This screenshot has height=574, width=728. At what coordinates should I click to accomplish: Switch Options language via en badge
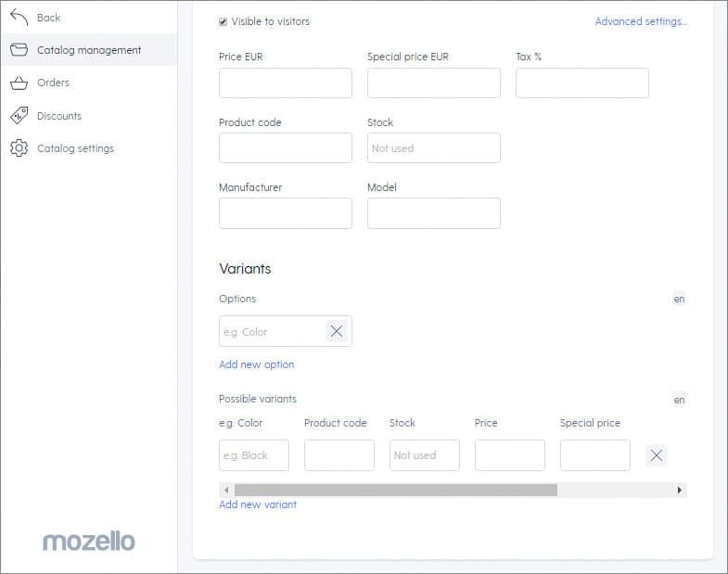[x=679, y=300]
